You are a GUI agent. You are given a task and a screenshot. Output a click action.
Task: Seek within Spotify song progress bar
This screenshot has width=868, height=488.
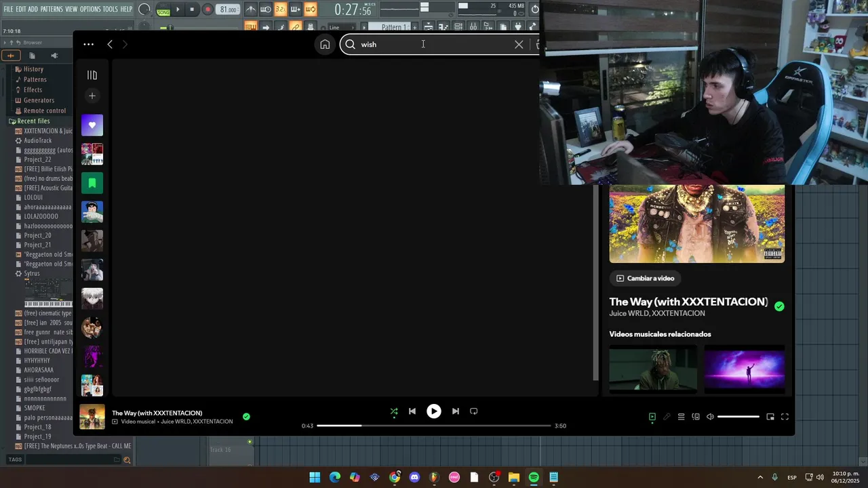point(434,426)
